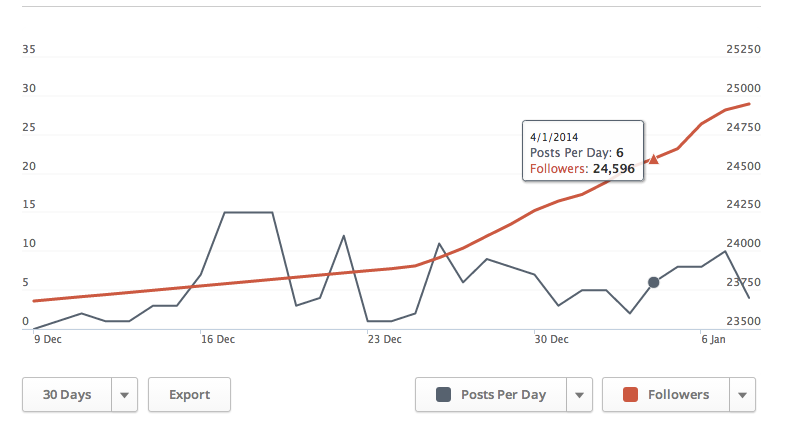Open the 30 Days dropdown arrow

pyautogui.click(x=124, y=395)
